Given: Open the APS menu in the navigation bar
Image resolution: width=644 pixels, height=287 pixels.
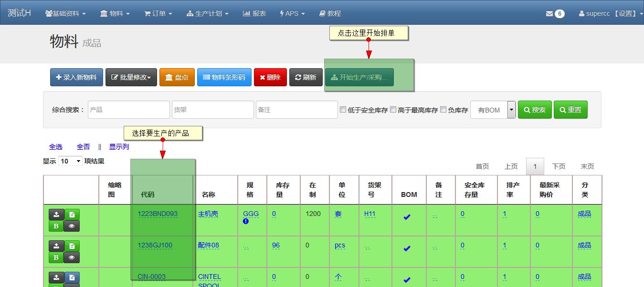Looking at the screenshot, I should pyautogui.click(x=291, y=13).
